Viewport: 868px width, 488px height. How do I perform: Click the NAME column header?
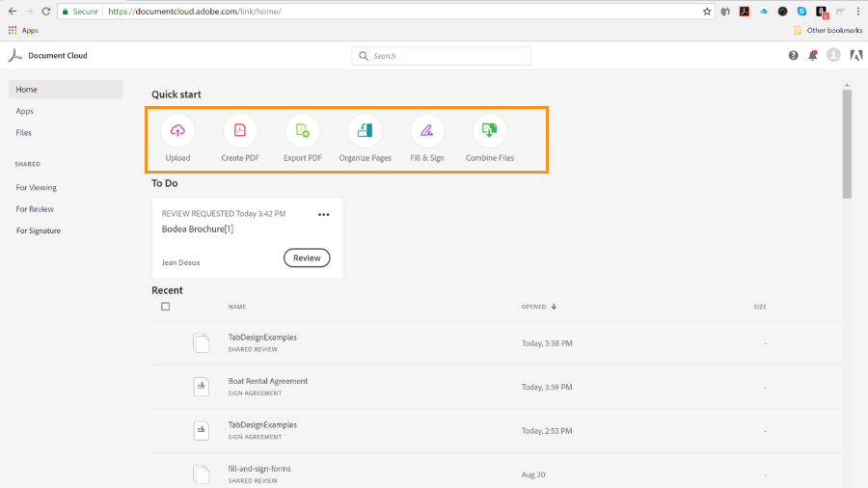[x=237, y=307]
